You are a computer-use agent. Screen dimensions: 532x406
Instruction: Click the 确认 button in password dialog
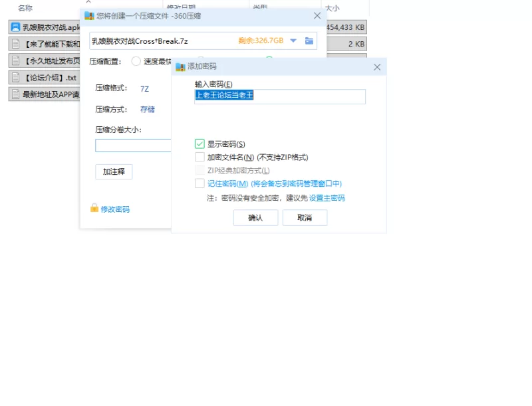click(x=255, y=217)
